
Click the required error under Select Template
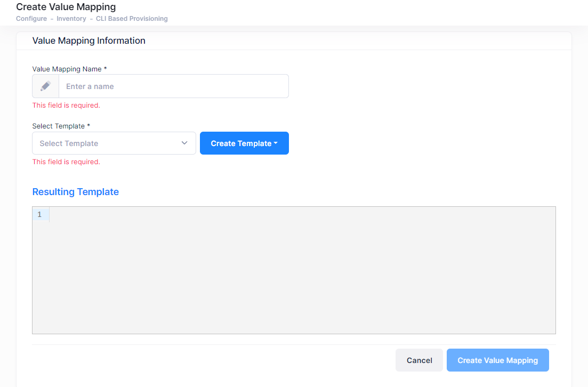66,162
